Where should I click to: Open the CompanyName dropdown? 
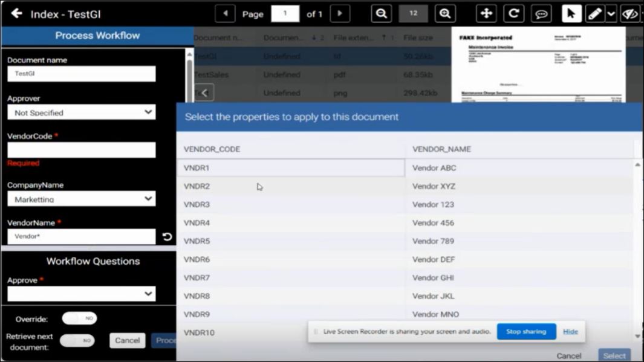click(81, 199)
